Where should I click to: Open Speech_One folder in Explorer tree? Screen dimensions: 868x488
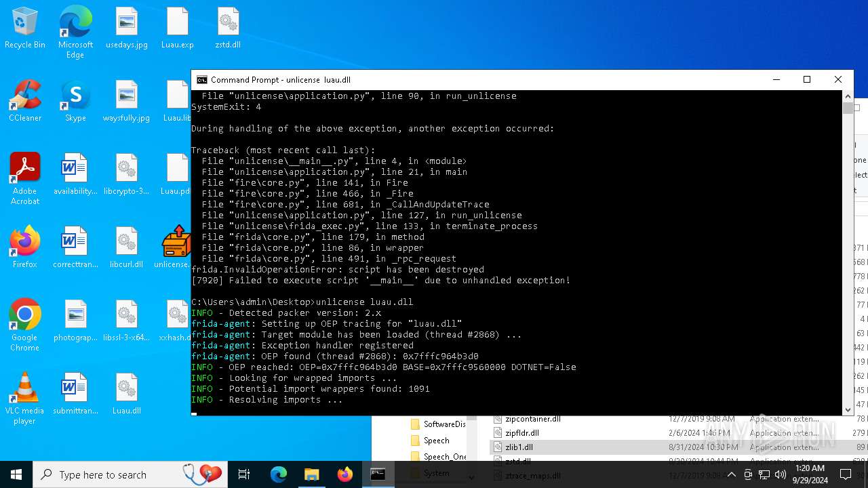tap(445, 457)
